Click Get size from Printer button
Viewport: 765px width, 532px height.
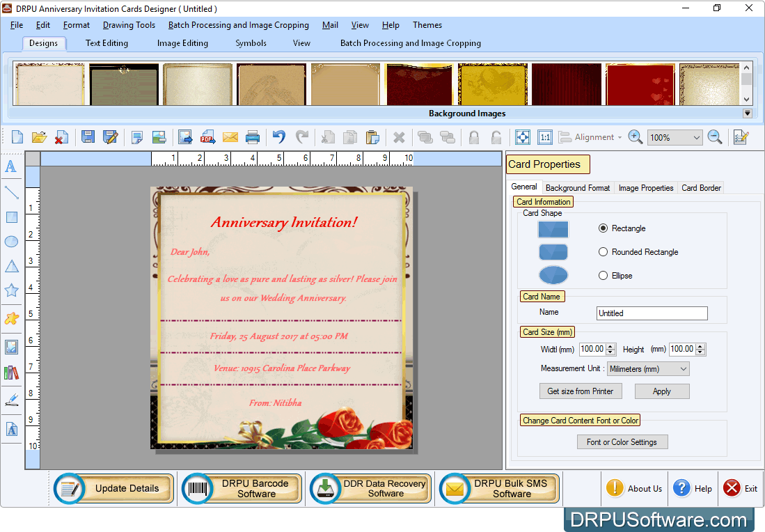(581, 391)
